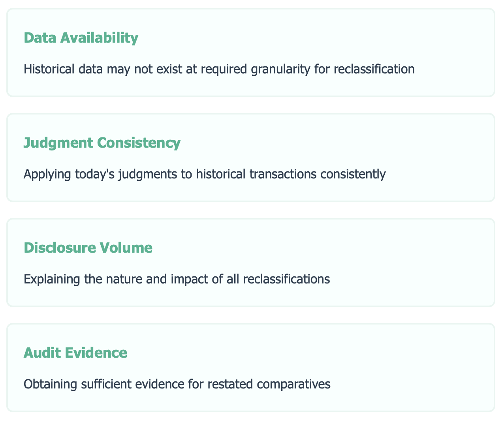This screenshot has height=424, width=504.
Task: Click the Data Availability heading
Action: [81, 38]
